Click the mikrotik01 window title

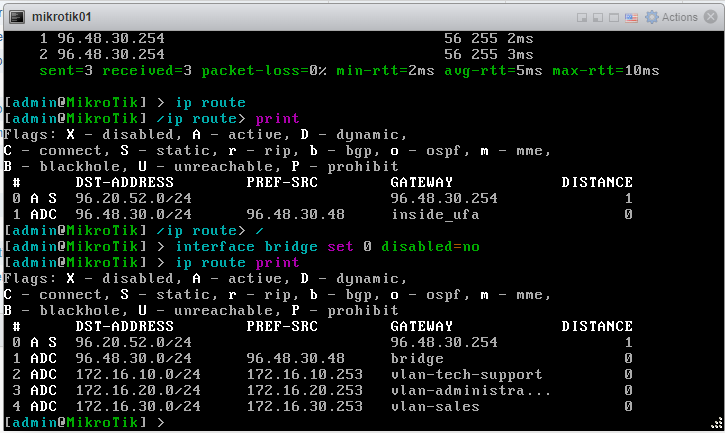click(61, 17)
